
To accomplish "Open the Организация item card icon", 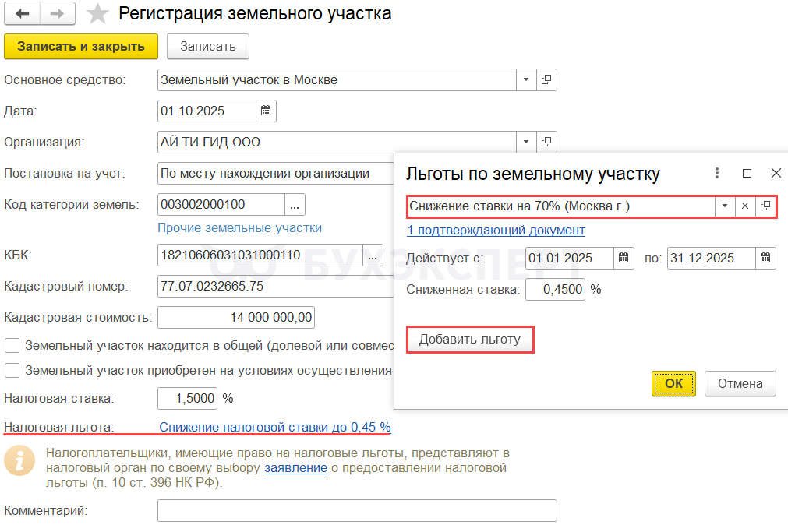I will [x=546, y=142].
